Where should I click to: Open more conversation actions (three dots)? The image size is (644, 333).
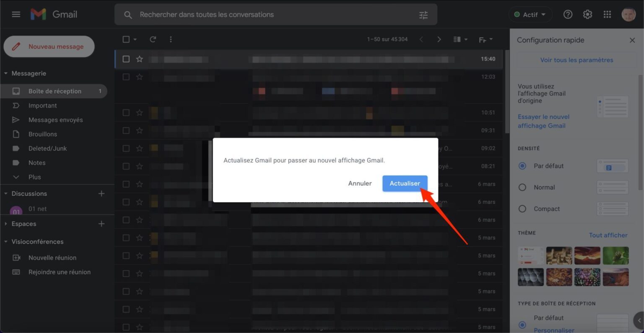coord(171,39)
